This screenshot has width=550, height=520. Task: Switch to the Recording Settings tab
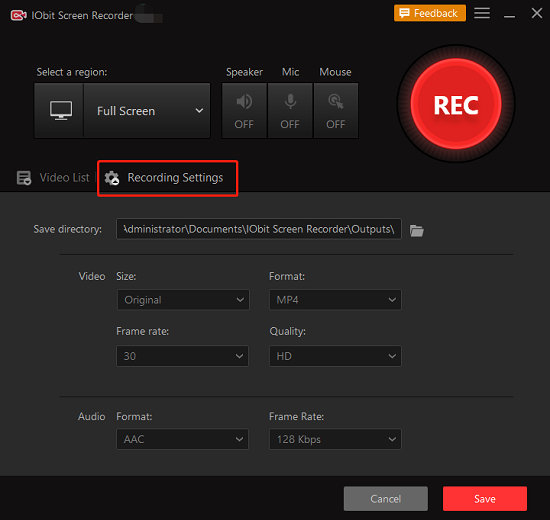pos(168,178)
